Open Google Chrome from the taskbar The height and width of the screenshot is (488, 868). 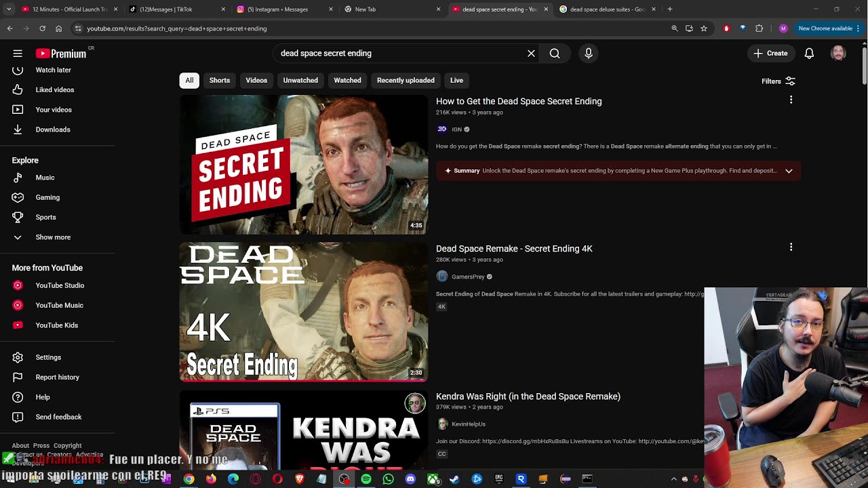pyautogui.click(x=189, y=479)
